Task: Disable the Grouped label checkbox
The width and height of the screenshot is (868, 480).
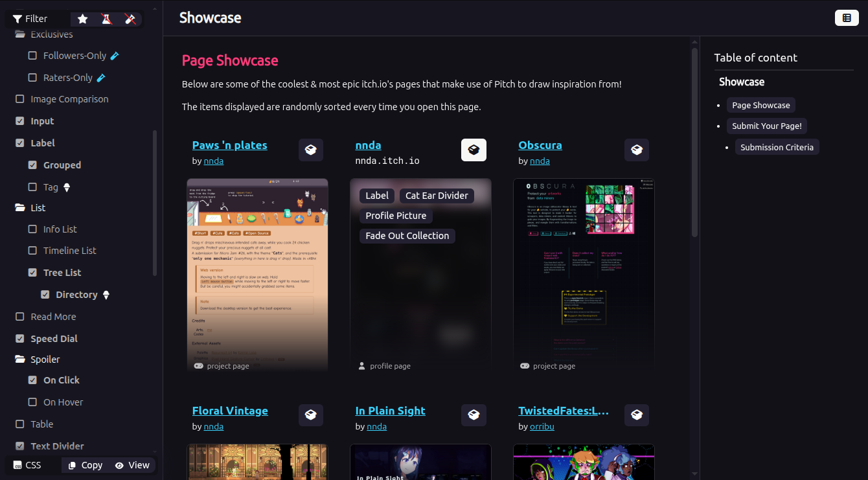Action: point(32,165)
